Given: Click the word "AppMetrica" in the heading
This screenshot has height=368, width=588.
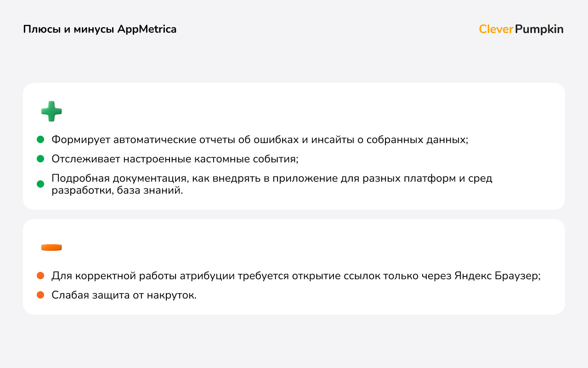Looking at the screenshot, I should 147,29.
